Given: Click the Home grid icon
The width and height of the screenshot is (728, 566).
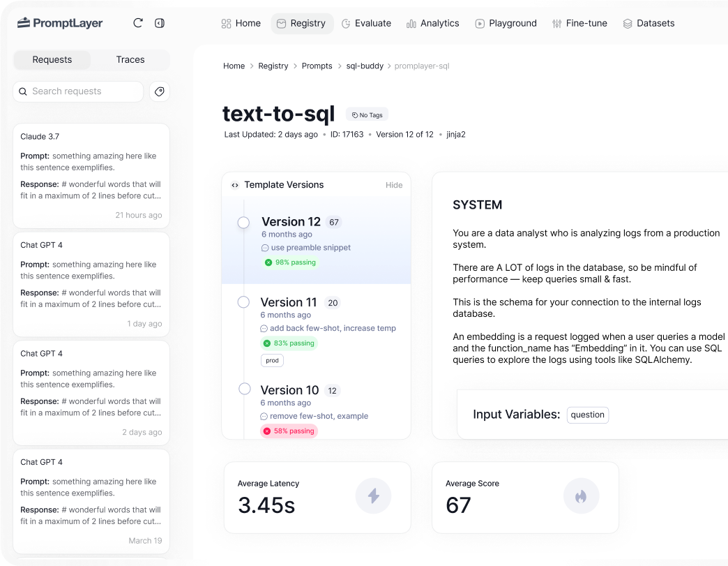Looking at the screenshot, I should tap(226, 24).
